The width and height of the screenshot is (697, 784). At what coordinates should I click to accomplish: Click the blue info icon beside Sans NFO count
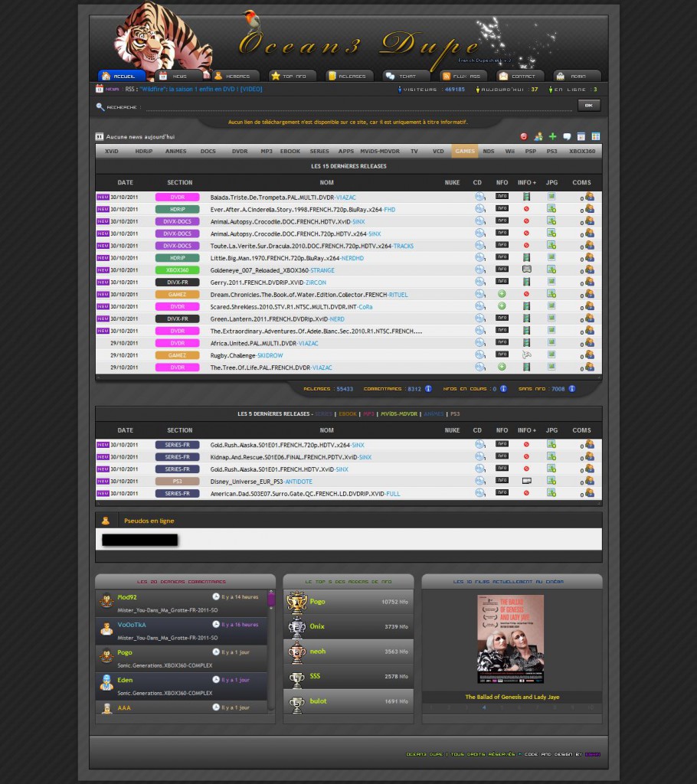[572, 388]
